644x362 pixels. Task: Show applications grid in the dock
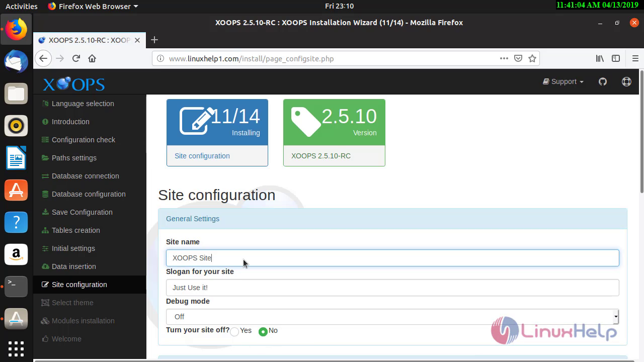16,348
